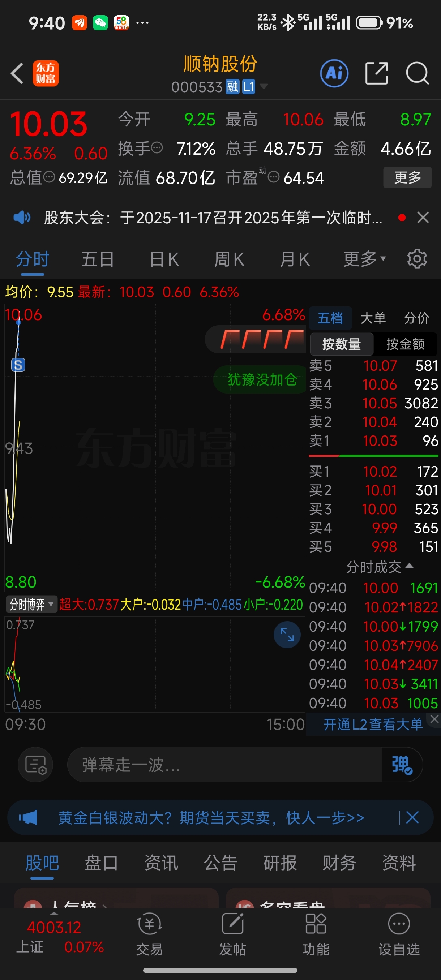
Task: Tap 开通L2查看大单 link
Action: click(x=373, y=725)
